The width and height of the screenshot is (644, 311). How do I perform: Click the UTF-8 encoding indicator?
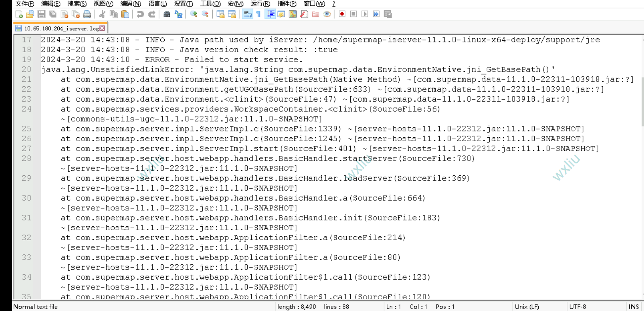pos(578,307)
